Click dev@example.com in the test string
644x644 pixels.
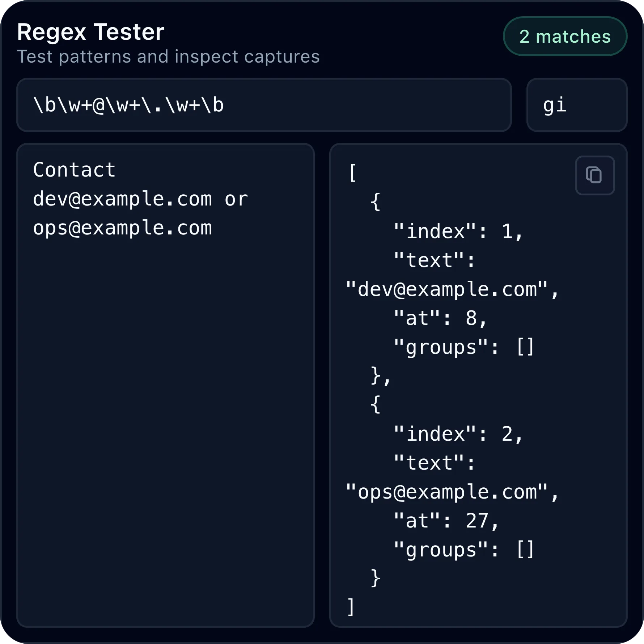[122, 199]
